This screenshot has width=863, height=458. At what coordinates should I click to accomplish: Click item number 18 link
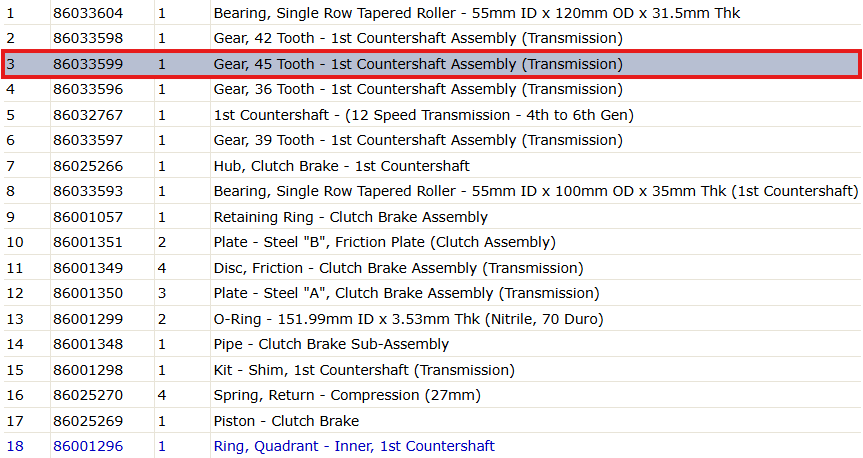tap(15, 446)
